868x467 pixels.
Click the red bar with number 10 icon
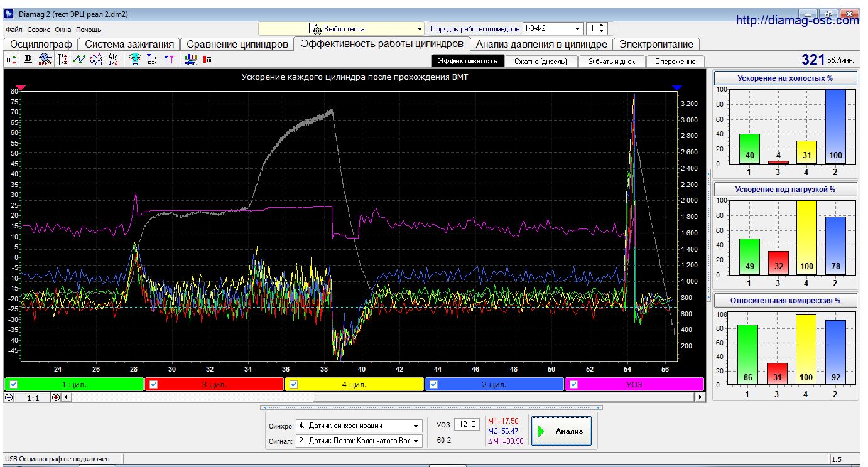(207, 59)
